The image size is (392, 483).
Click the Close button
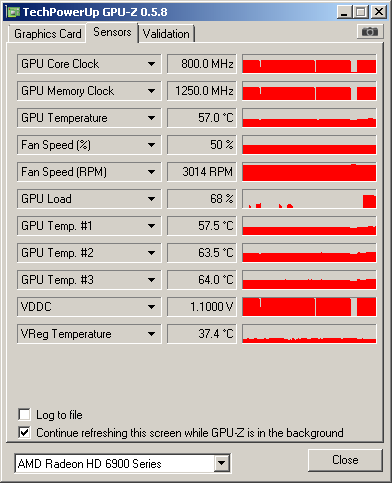pos(345,460)
